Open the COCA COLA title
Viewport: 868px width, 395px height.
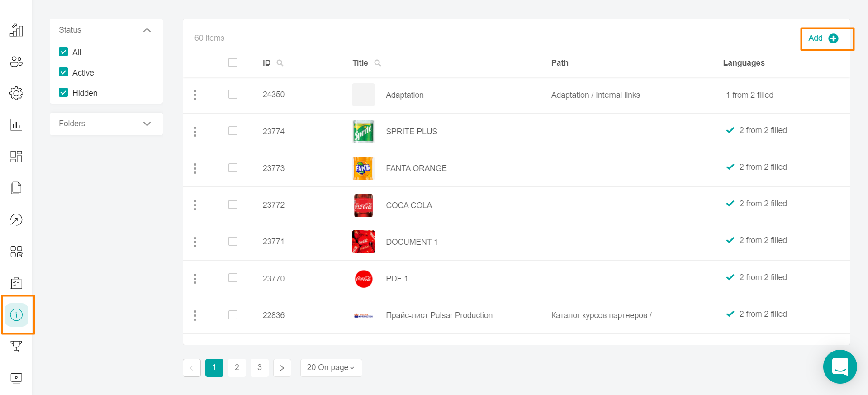tap(409, 205)
